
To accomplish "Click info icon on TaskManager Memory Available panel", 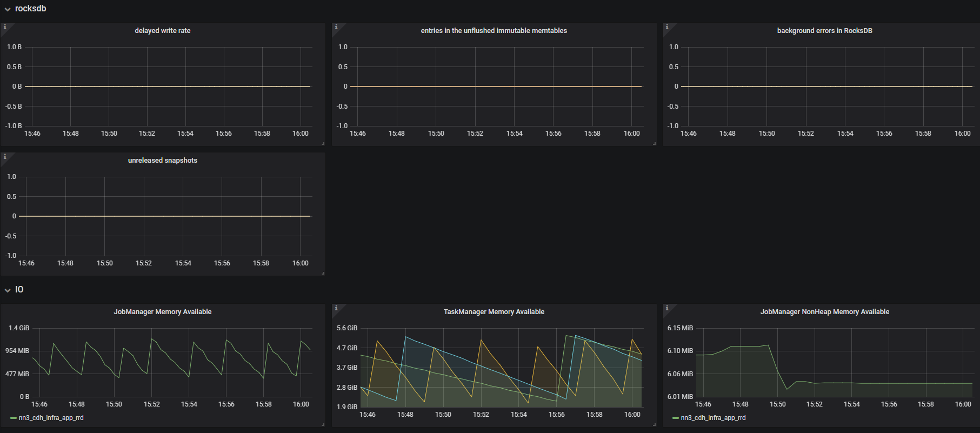I will pos(336,308).
